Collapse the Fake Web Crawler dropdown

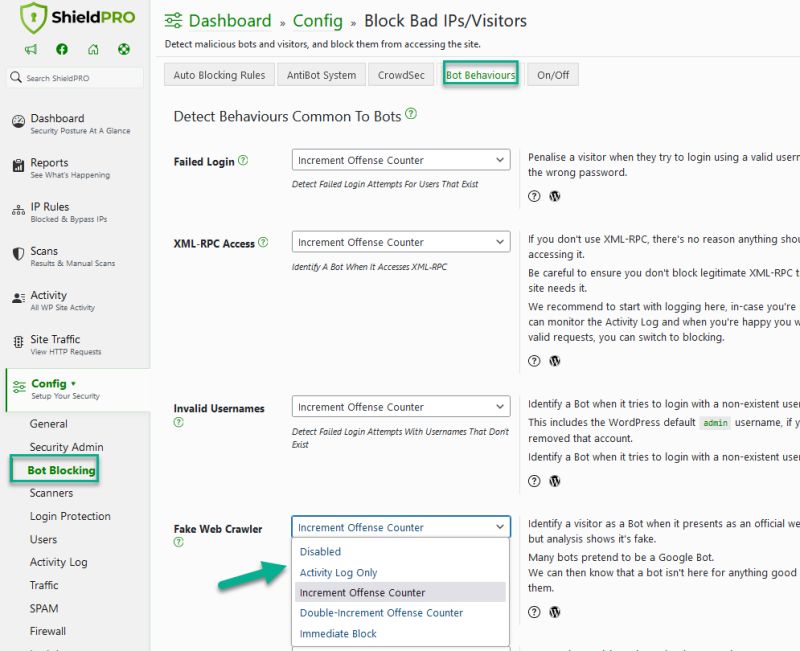pyautogui.click(x=401, y=527)
